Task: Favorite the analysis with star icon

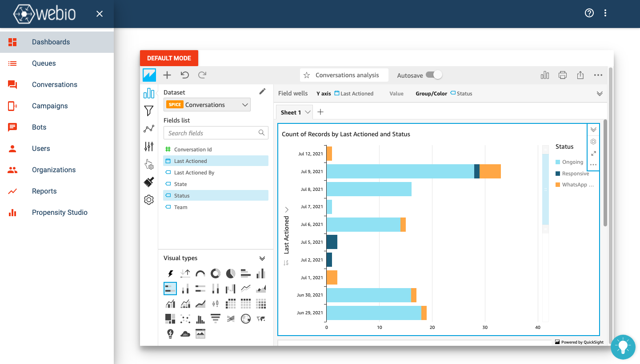Action: coord(307,75)
